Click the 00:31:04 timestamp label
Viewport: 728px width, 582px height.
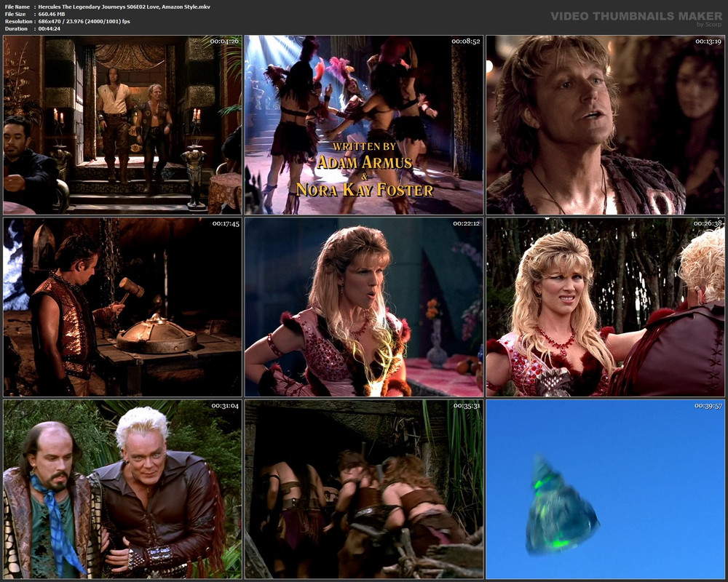click(225, 406)
